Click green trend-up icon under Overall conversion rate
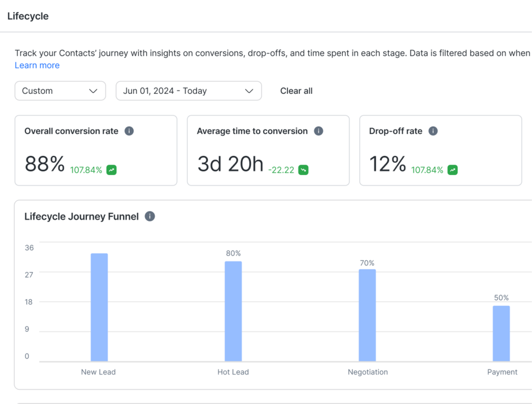Screen dimensions: 532x404 [x=111, y=170]
